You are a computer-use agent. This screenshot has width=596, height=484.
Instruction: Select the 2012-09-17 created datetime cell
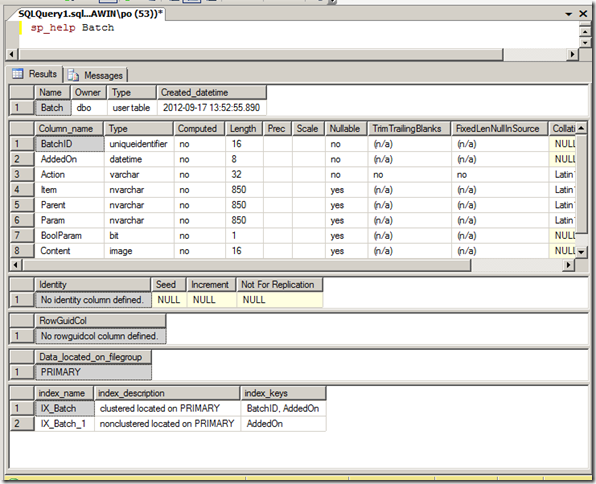point(212,108)
